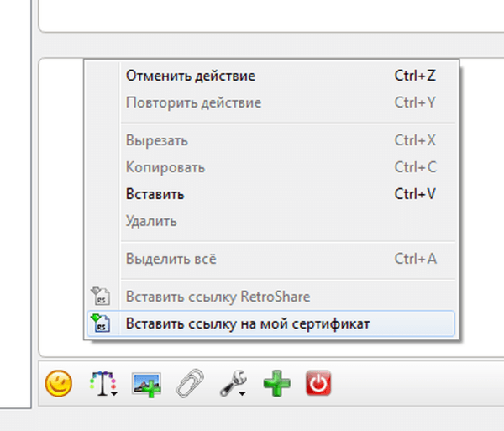Choose 'Вырезать' from the context menu
504x431 pixels.
pos(156,140)
